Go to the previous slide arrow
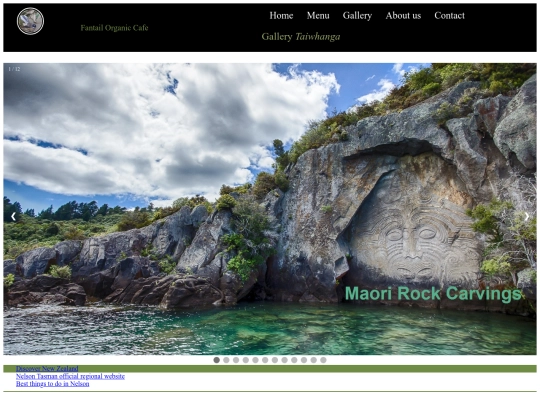The image size is (540, 405). (x=13, y=216)
